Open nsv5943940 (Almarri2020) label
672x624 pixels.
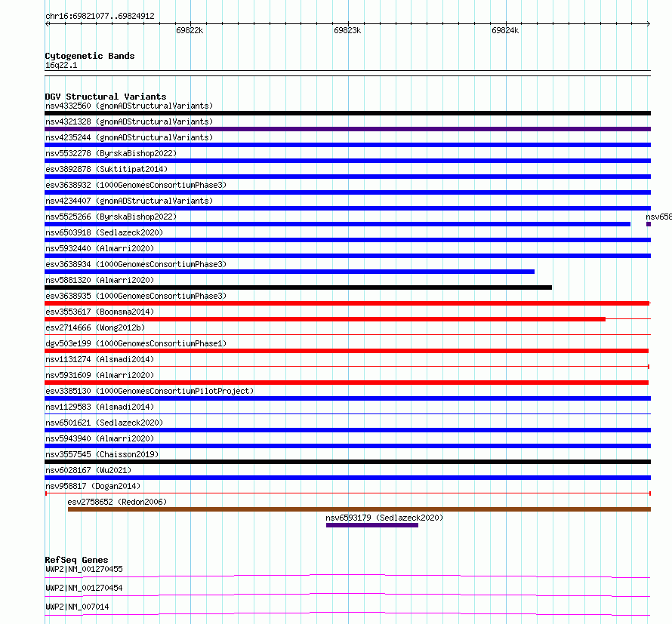pos(100,438)
